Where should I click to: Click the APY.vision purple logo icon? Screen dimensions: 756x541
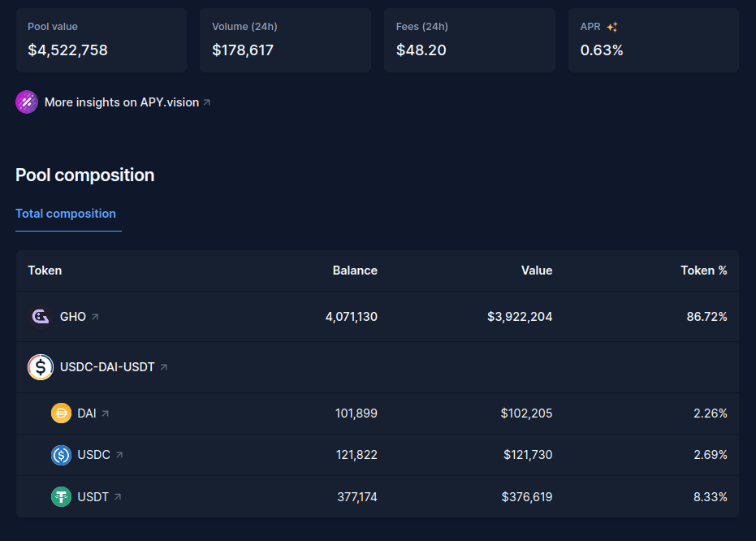(27, 102)
